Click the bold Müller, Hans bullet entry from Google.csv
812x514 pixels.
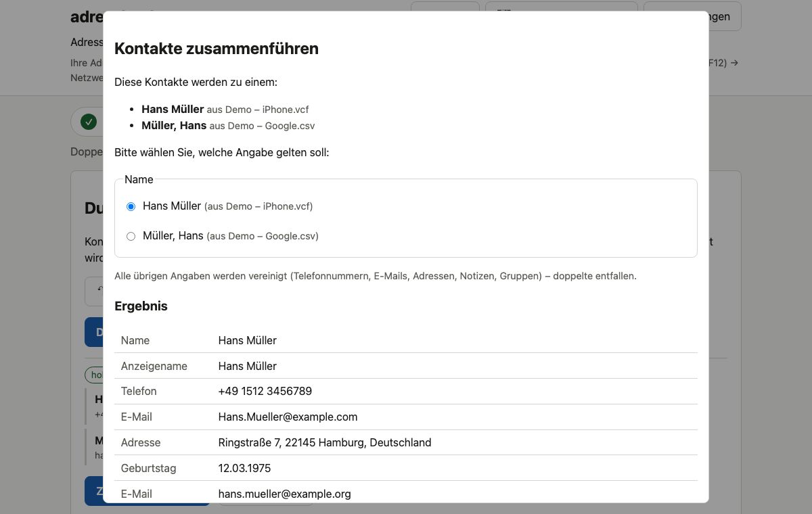click(174, 125)
